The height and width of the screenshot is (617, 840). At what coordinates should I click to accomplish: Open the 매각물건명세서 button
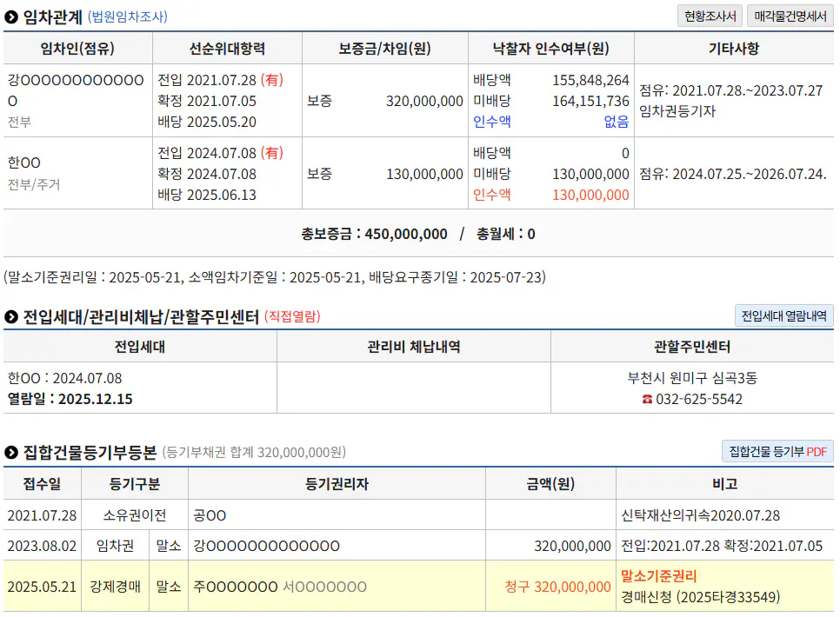[790, 16]
